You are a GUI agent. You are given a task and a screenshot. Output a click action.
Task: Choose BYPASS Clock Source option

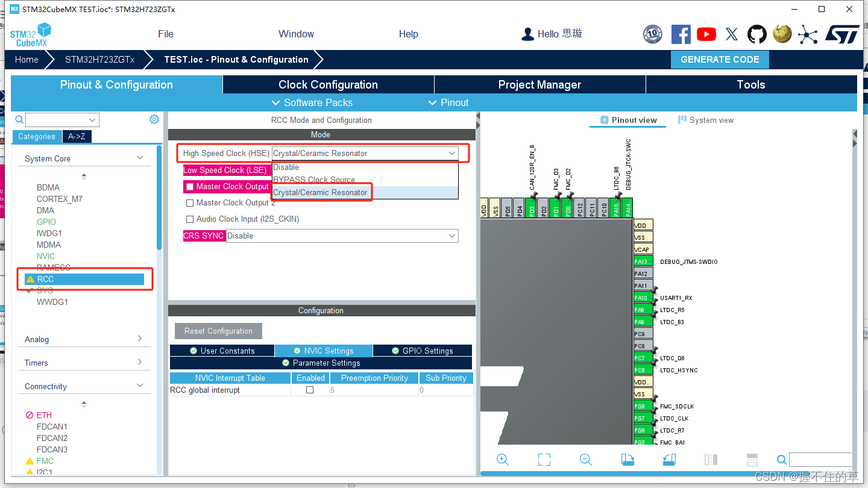click(365, 180)
